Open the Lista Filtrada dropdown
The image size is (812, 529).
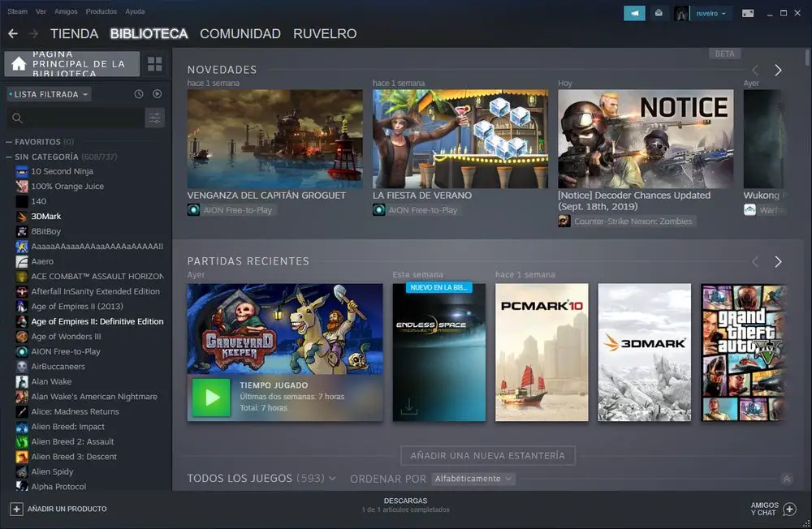tap(50, 94)
